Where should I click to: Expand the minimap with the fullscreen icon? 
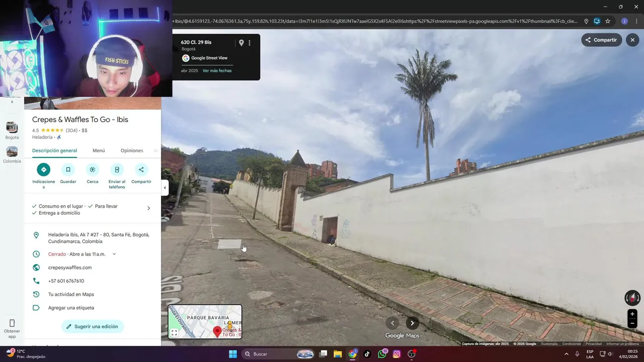pyautogui.click(x=174, y=333)
